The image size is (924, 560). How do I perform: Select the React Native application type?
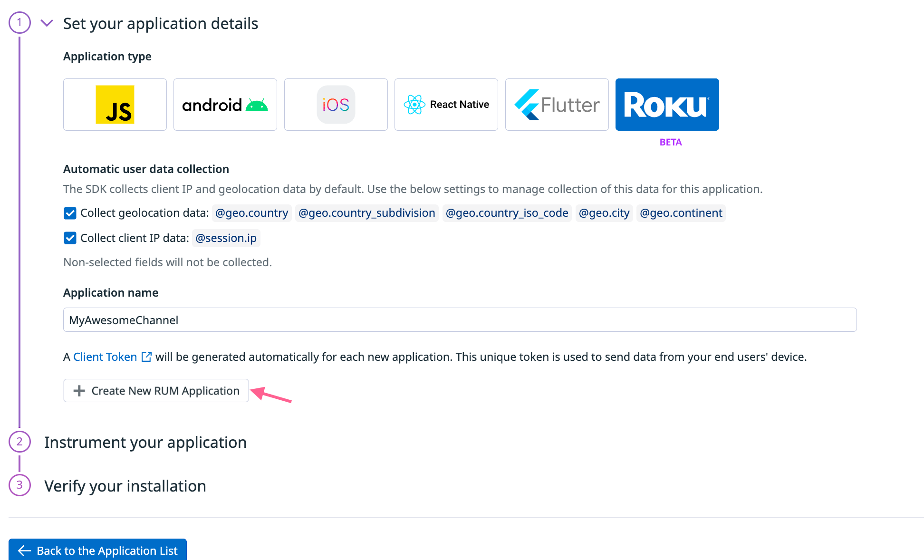(x=446, y=105)
